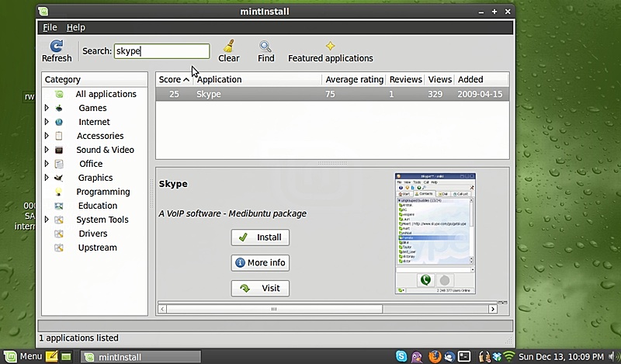Expand the Accessories category
The height and width of the screenshot is (364, 621).
pos(47,136)
